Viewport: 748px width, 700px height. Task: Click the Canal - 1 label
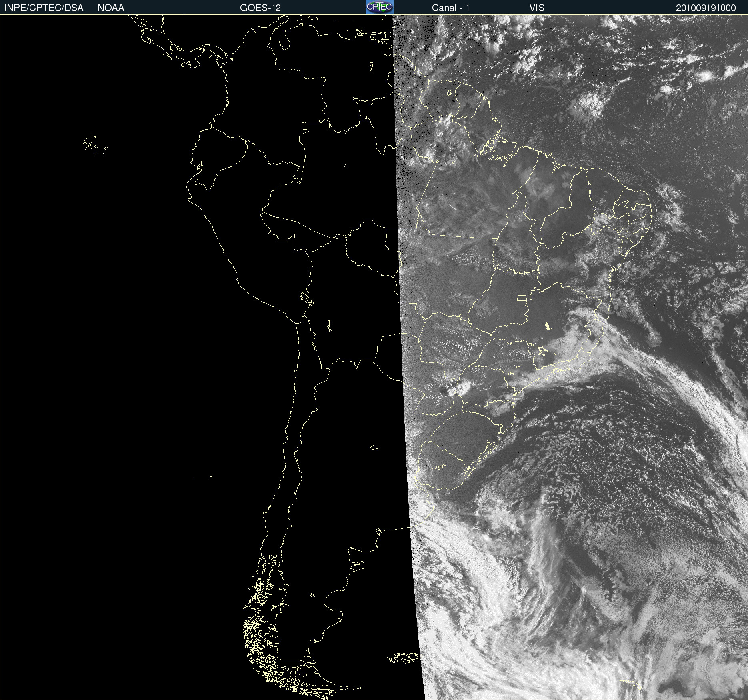451,8
